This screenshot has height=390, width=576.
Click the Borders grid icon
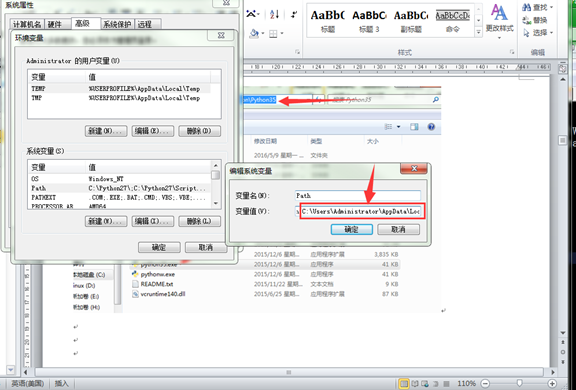coord(273,34)
